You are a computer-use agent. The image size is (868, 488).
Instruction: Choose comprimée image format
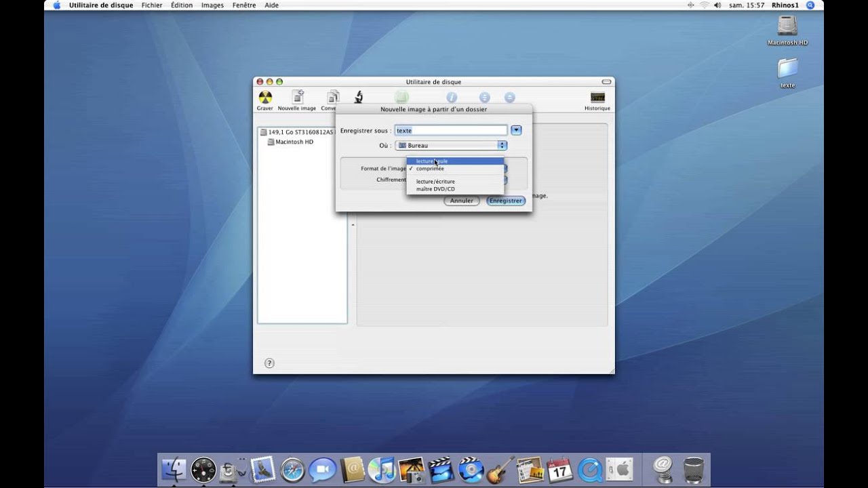(x=455, y=168)
